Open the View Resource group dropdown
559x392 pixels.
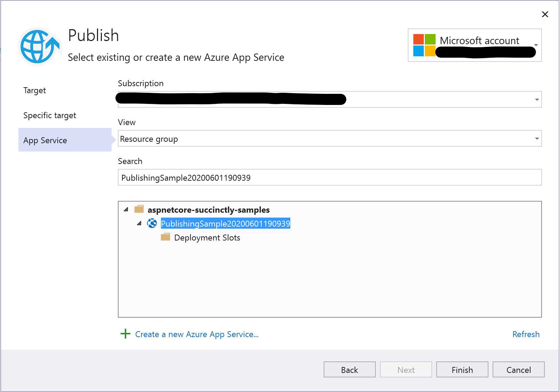click(x=537, y=139)
